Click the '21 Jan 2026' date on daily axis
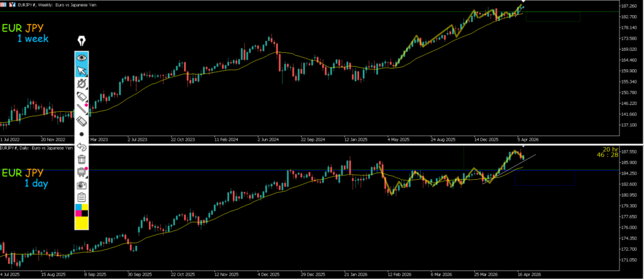 (357, 275)
